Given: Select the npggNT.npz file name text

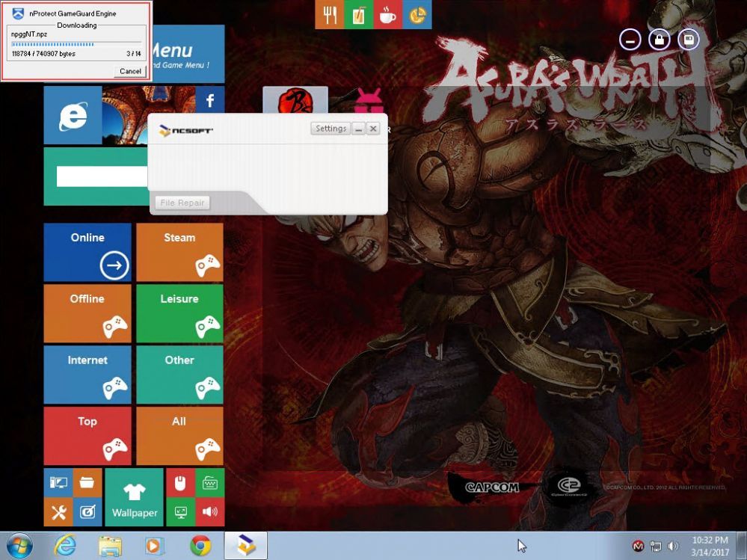Looking at the screenshot, I should click(29, 34).
